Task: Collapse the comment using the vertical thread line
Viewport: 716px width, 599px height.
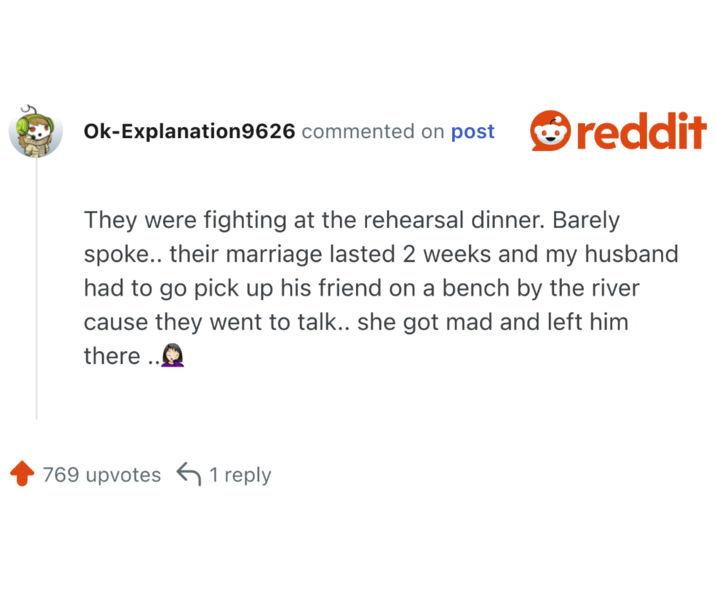Action: coord(36,290)
